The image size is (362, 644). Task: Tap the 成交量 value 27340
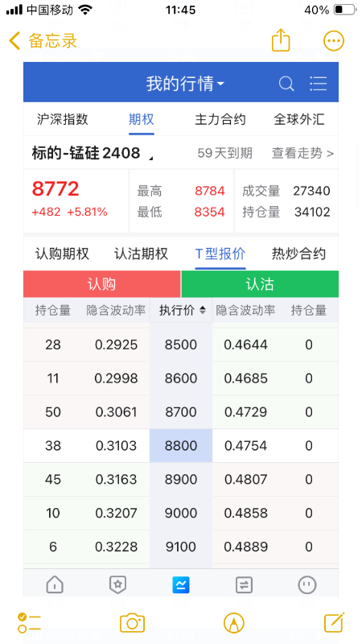[x=311, y=191]
